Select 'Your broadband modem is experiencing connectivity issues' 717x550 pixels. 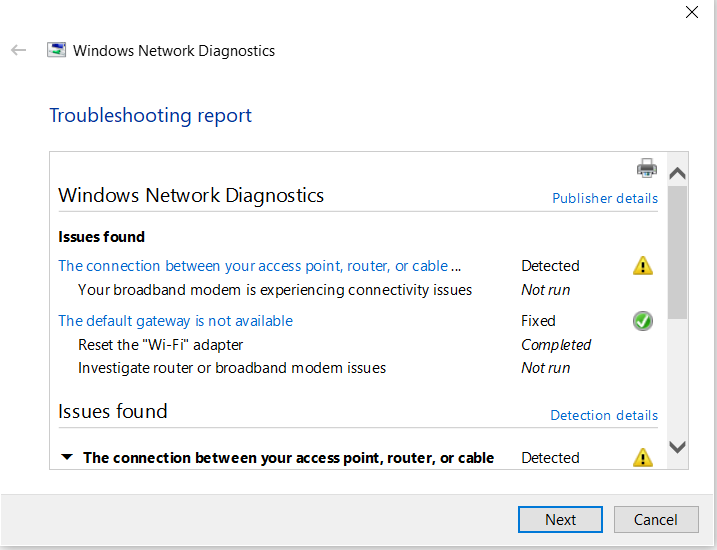(x=275, y=290)
